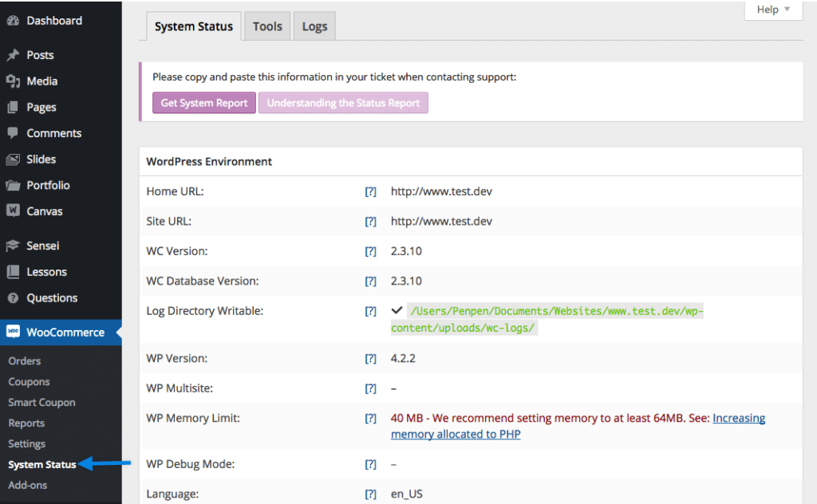Open Add-ons from the WooCommerce submenu
Image resolution: width=817 pixels, height=504 pixels.
click(x=27, y=485)
